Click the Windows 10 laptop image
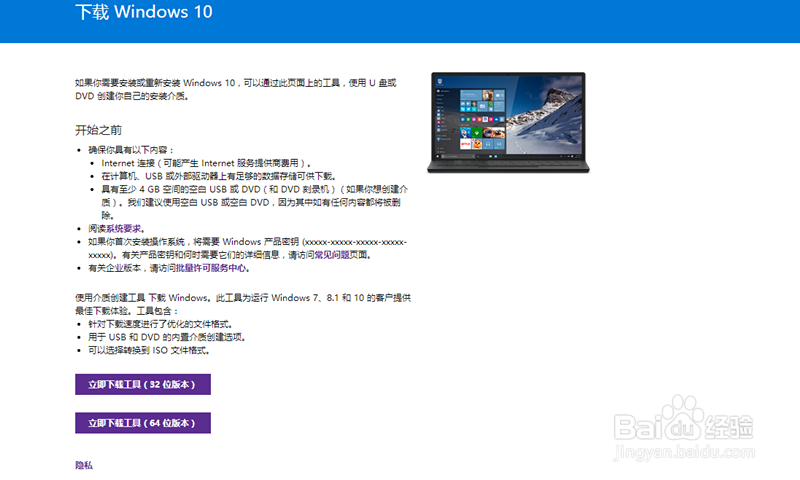This screenshot has height=480, width=800. tap(508, 123)
